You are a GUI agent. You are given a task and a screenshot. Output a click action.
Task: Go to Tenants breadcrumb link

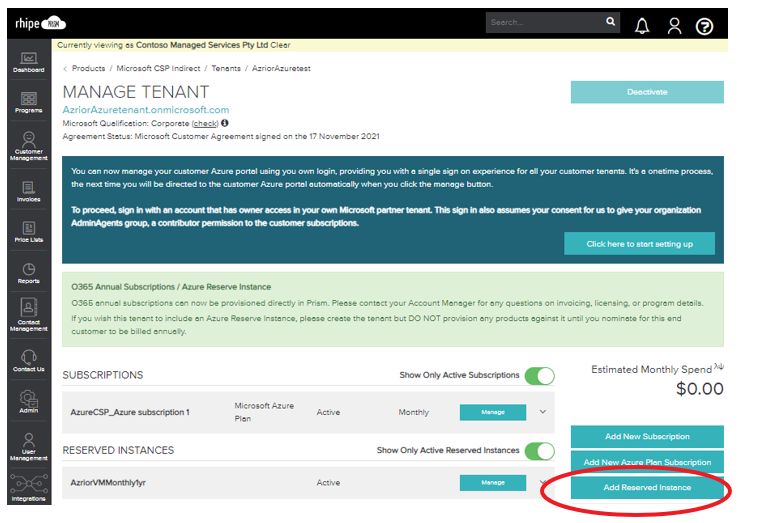click(226, 68)
